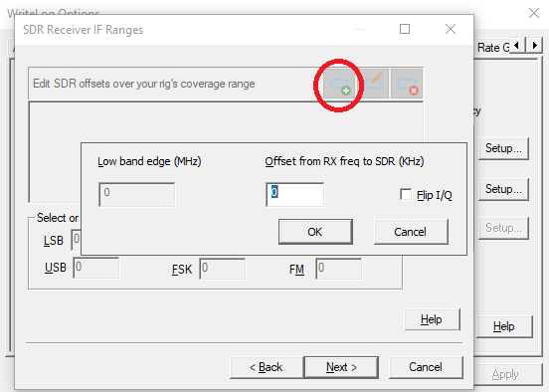Open Help in WriteLog Options window

pos(504,326)
